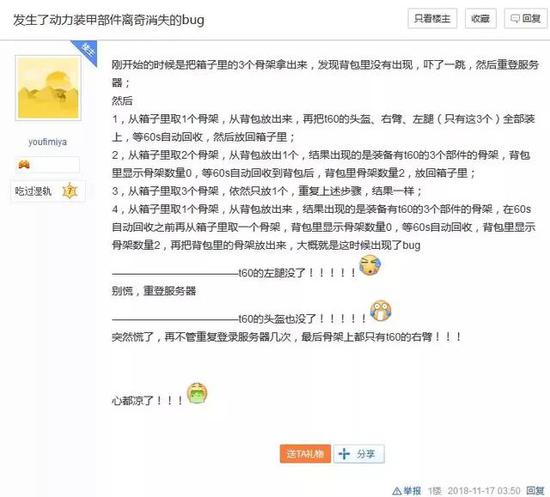550x497 pixels.
Task: Click the screaming emoji after 头盔也没了
Action: pyautogui.click(x=381, y=310)
